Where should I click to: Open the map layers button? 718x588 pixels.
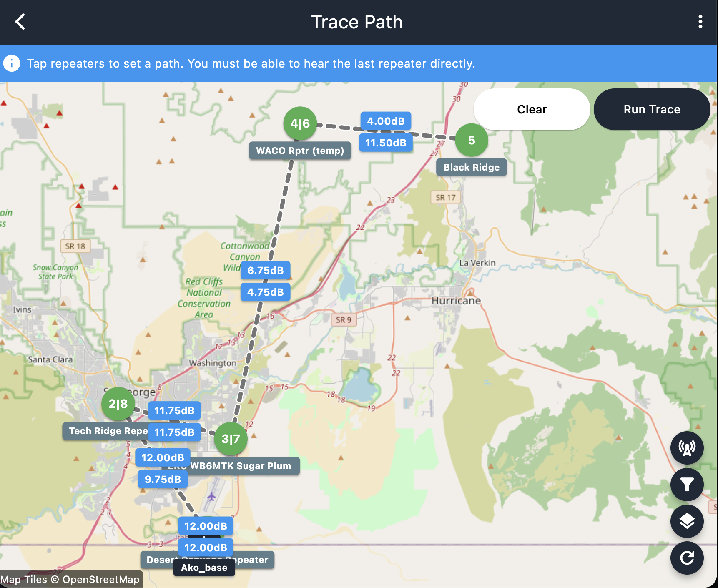(687, 521)
